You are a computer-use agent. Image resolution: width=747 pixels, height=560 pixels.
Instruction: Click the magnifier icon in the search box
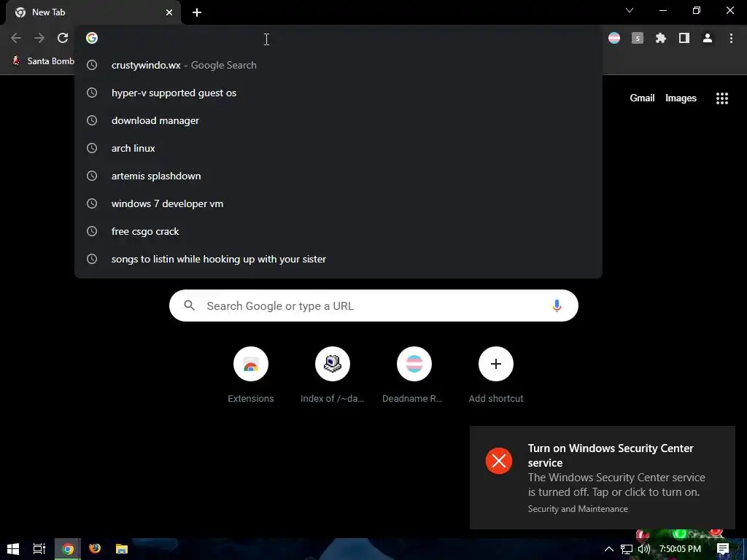pyautogui.click(x=189, y=306)
